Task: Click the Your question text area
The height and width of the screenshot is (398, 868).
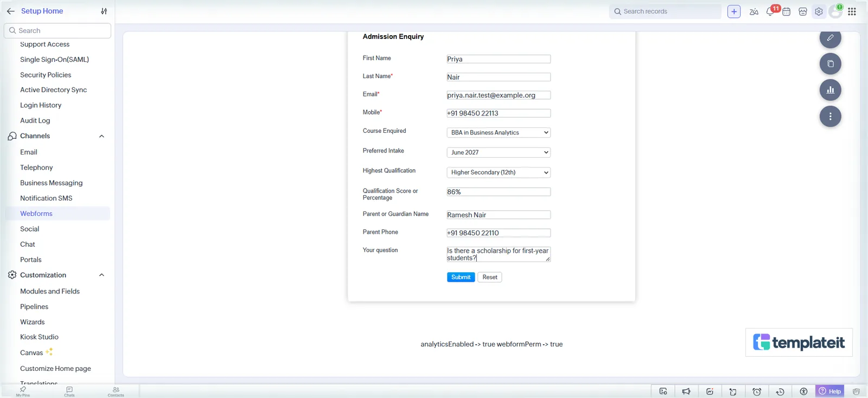Action: tap(499, 254)
